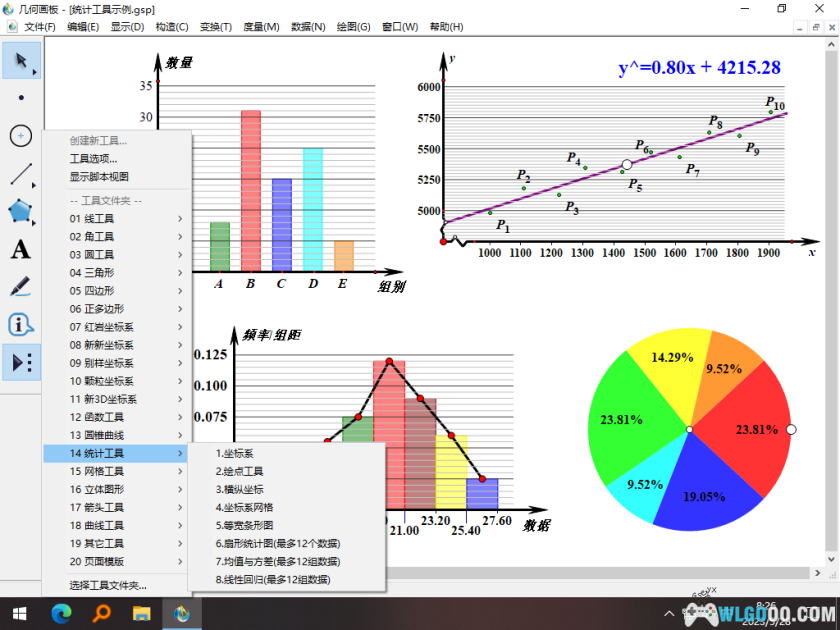Activate the Geometer's Sketchpad taskbar icon
The width and height of the screenshot is (840, 630).
(182, 613)
